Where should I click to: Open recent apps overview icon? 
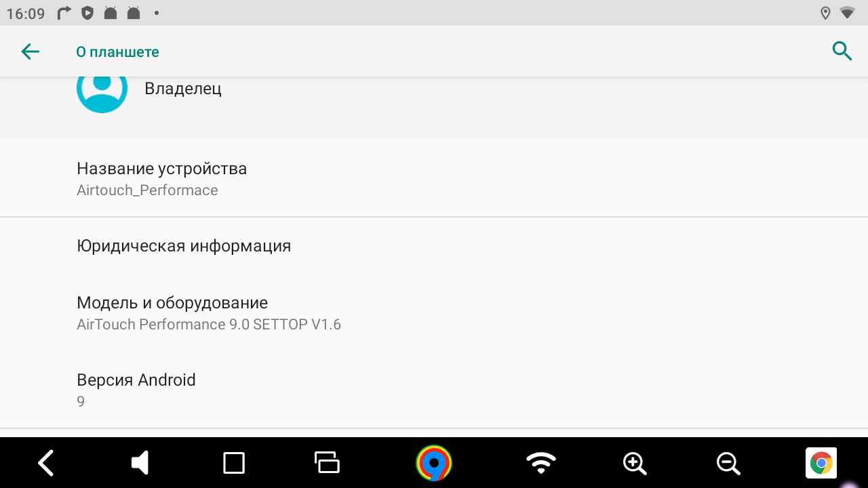point(327,462)
